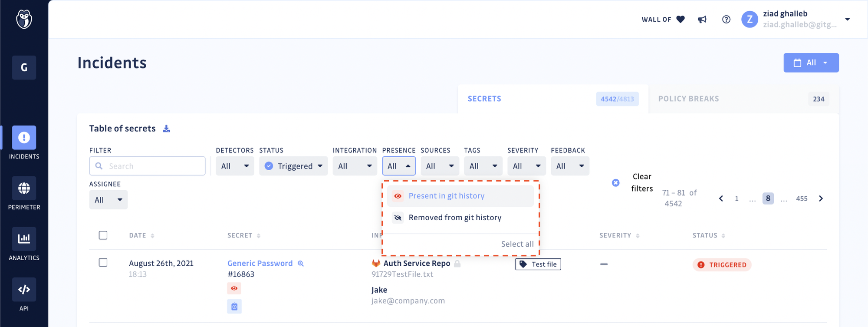Viewport: 868px width, 327px height.
Task: Open the Analytics sidebar icon
Action: (24, 238)
